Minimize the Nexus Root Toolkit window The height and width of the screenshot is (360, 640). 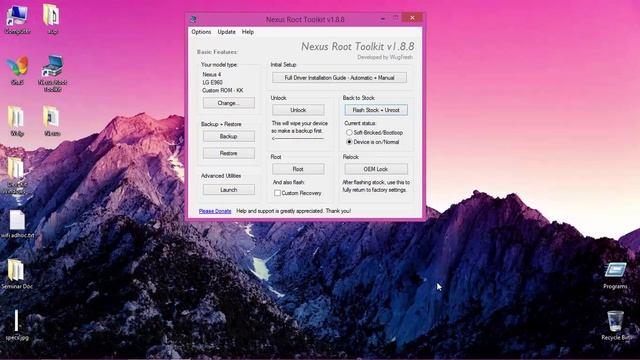coord(382,18)
